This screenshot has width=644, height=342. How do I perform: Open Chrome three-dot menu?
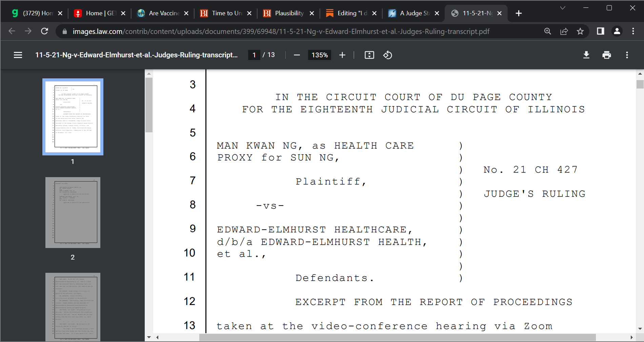point(633,31)
